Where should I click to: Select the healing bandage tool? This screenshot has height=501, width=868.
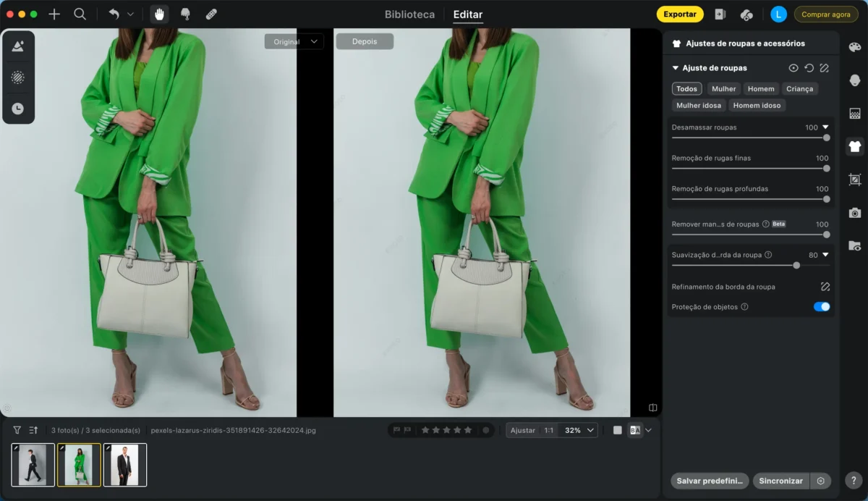tap(211, 14)
